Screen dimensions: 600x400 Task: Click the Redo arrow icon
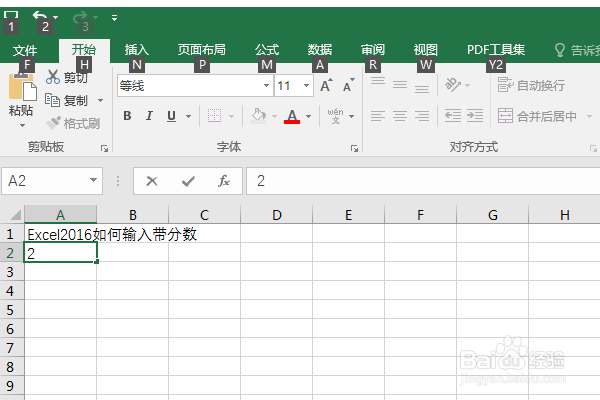(80, 16)
